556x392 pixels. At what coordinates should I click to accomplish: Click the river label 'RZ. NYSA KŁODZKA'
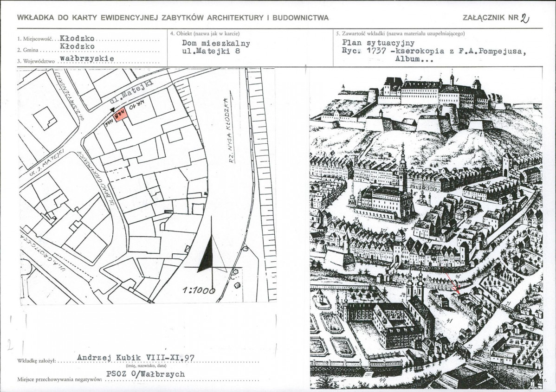click(x=231, y=130)
